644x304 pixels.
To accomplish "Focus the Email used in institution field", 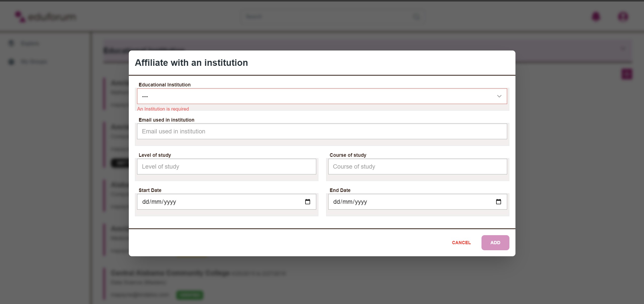I will pyautogui.click(x=322, y=131).
